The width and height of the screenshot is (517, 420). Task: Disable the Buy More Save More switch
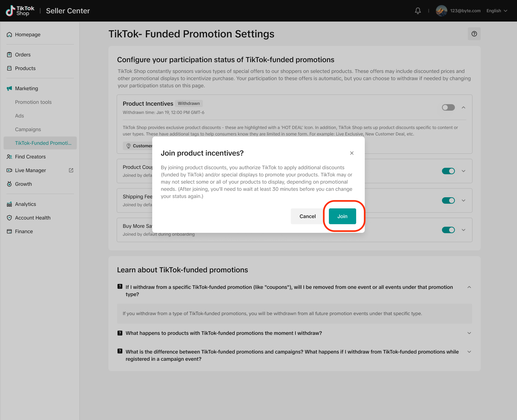coord(448,230)
